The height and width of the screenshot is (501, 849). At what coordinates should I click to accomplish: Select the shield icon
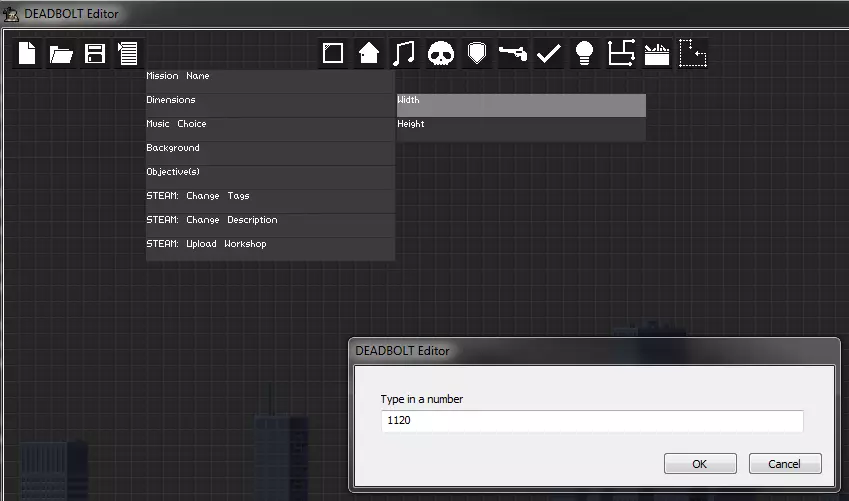(476, 54)
